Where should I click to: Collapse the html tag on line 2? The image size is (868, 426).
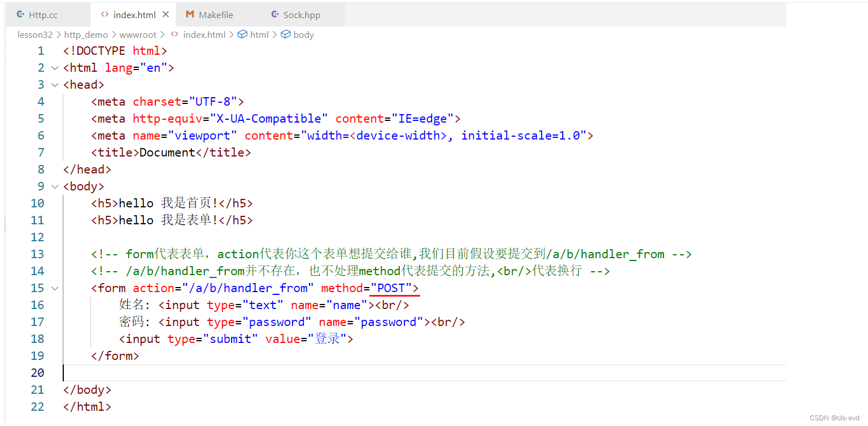[55, 68]
